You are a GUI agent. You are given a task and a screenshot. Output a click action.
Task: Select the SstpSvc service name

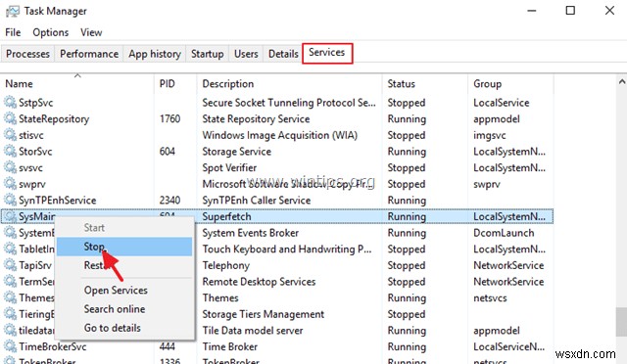36,103
